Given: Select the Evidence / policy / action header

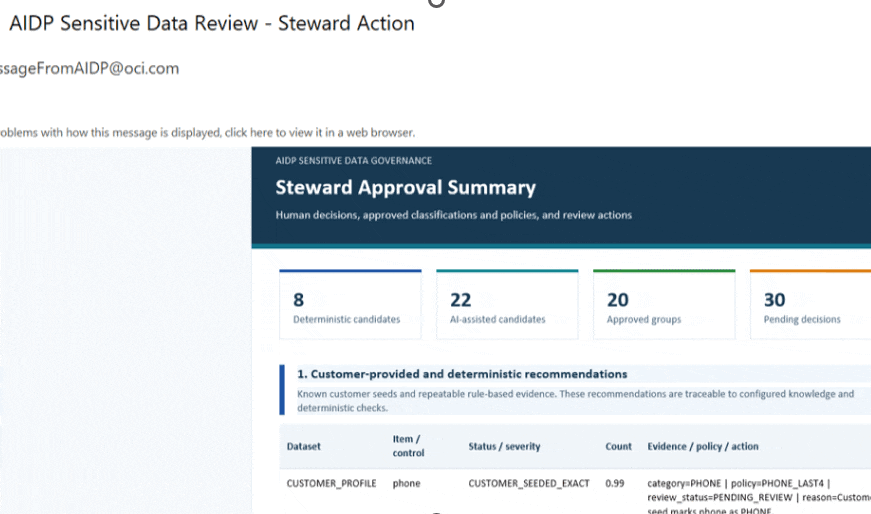Looking at the screenshot, I should 703,446.
